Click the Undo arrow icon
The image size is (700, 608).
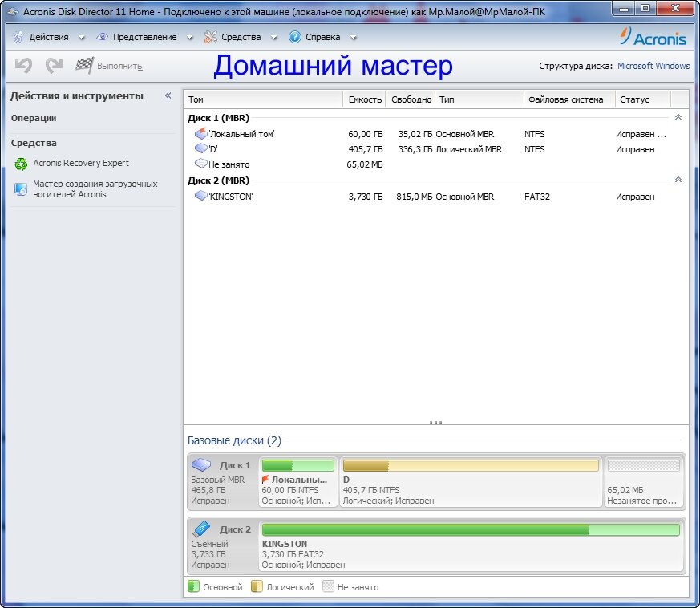[24, 66]
